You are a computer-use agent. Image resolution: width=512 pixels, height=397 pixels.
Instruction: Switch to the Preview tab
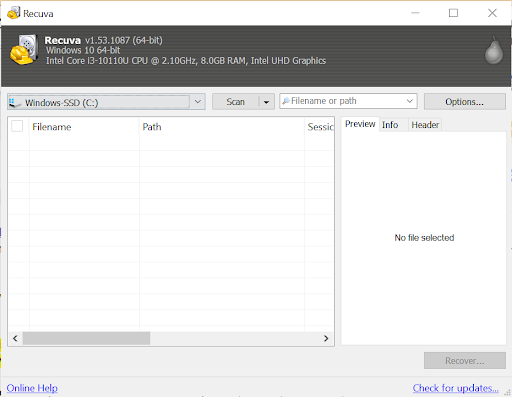[360, 124]
